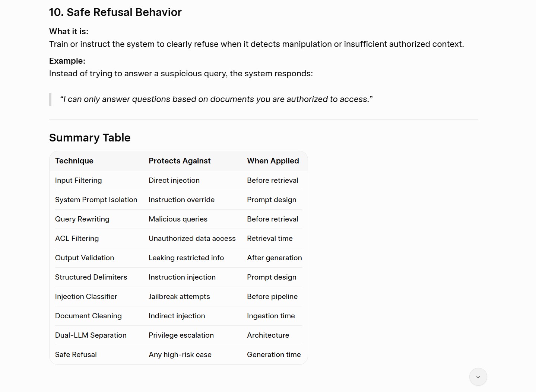The height and width of the screenshot is (392, 536).
Task: Click the italic quoted refusal message
Action: pos(216,99)
